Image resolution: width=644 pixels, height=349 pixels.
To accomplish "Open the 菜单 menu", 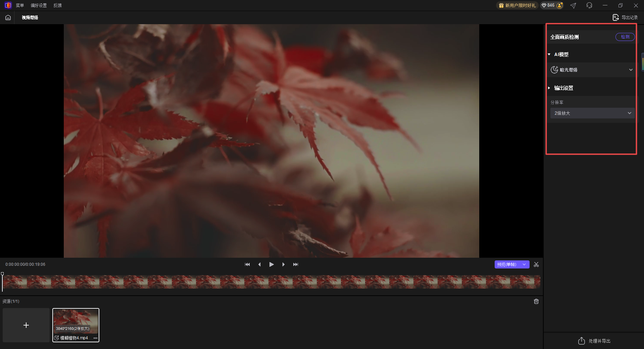I will (20, 5).
